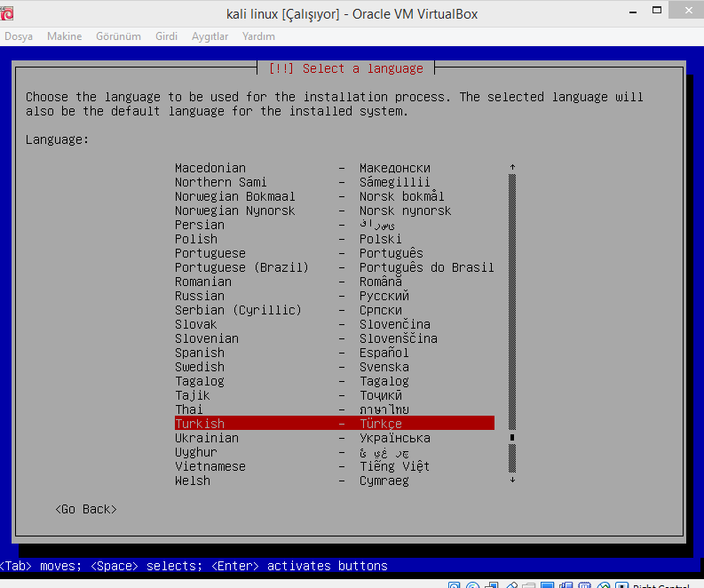
Task: Open the Makine menu
Action: (64, 36)
